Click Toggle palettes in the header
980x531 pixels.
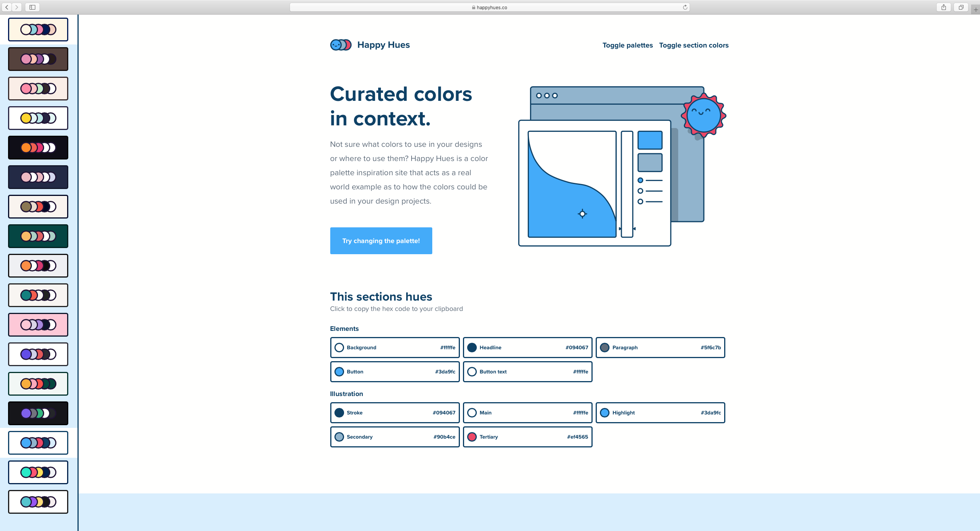(627, 45)
